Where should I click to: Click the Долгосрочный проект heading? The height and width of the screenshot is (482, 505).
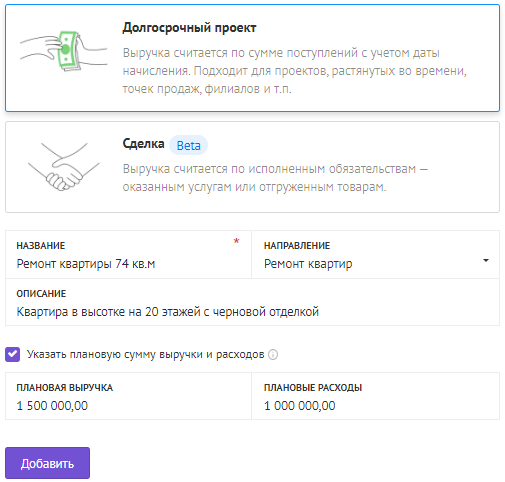coord(189,28)
